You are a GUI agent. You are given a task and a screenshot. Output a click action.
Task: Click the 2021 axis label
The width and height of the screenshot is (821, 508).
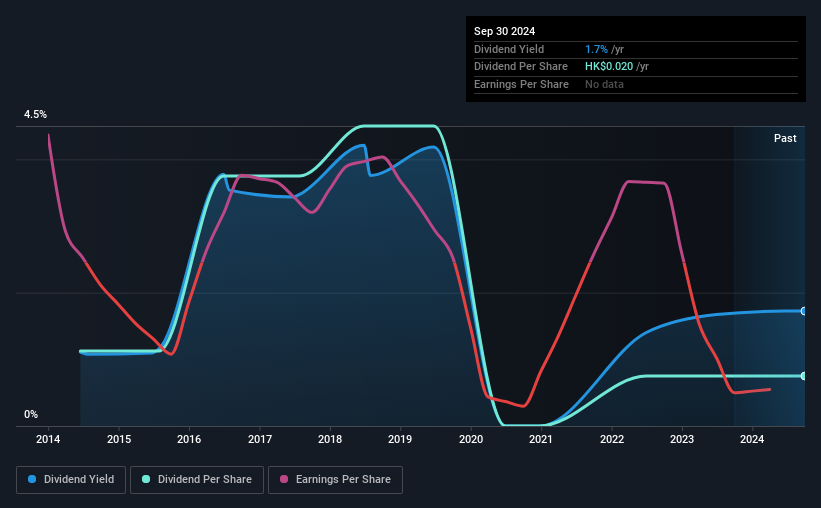point(541,439)
